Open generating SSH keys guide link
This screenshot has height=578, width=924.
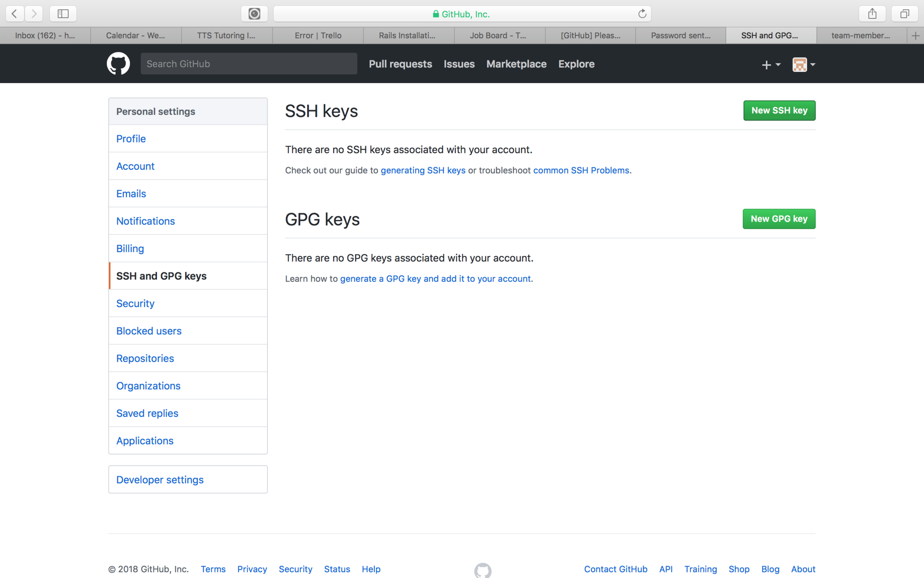tap(423, 170)
